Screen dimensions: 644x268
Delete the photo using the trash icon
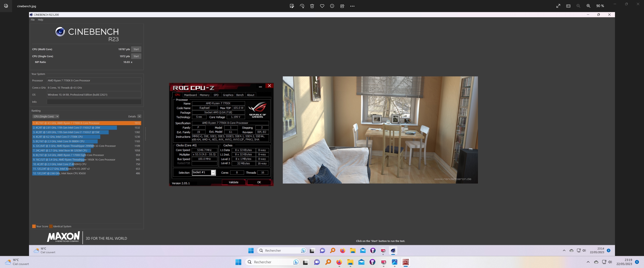(x=312, y=6)
